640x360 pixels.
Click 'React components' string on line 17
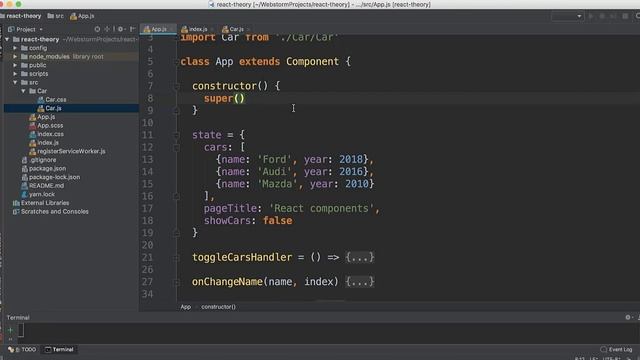coord(322,208)
